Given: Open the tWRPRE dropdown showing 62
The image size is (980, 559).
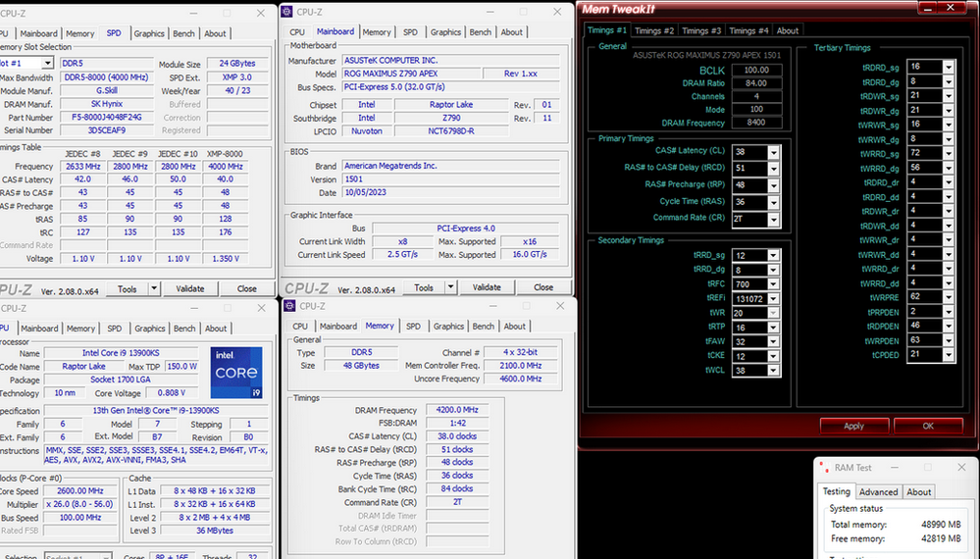Looking at the screenshot, I should click(949, 297).
